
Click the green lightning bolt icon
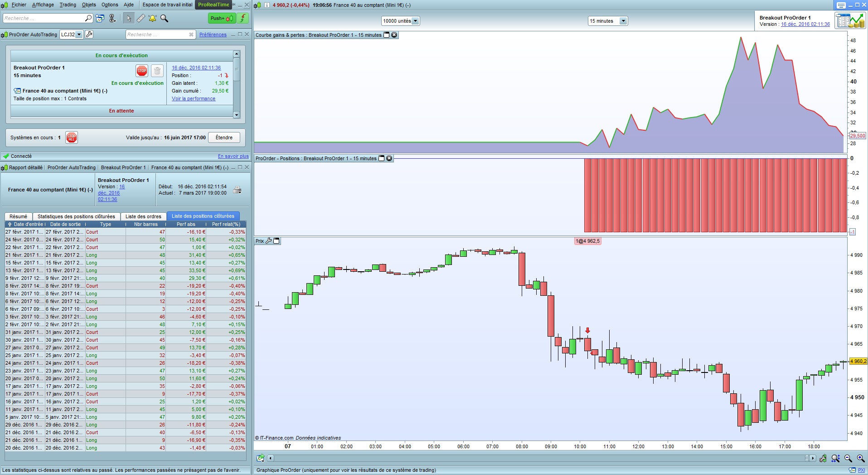point(243,18)
